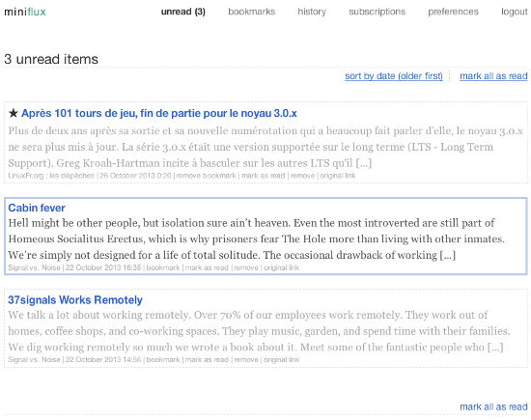The width and height of the screenshot is (531, 420).
Task: Remove the Cabin fever article
Action: coord(246,267)
